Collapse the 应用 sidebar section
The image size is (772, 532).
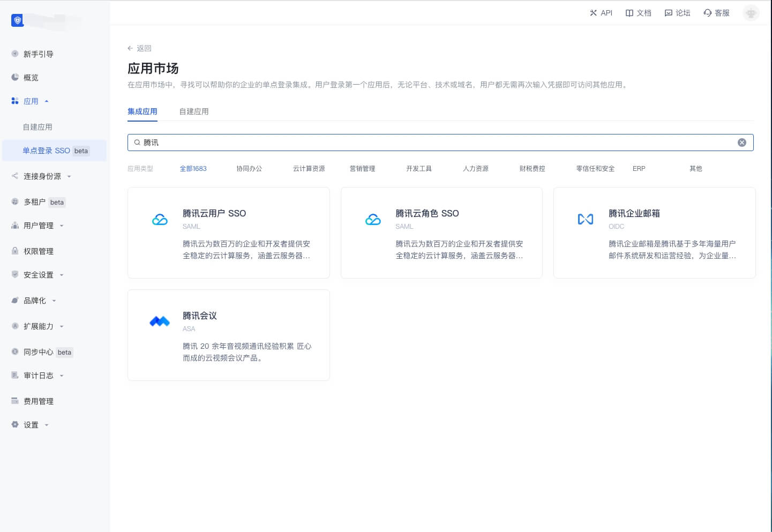(31, 101)
